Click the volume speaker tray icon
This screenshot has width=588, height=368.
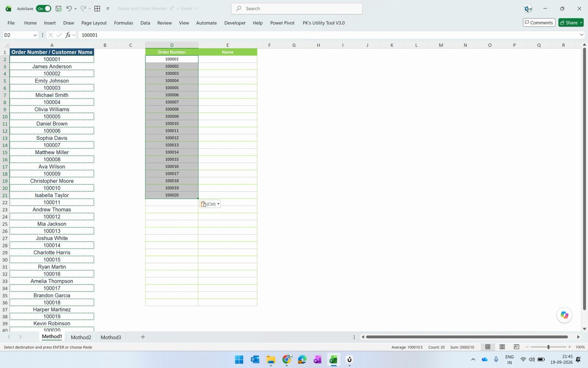tap(532, 360)
